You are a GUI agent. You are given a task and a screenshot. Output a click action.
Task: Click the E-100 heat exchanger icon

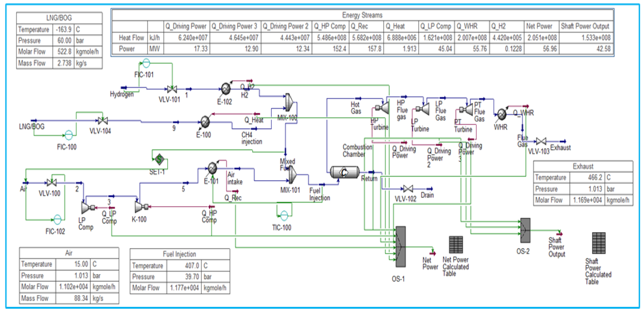coord(205,122)
